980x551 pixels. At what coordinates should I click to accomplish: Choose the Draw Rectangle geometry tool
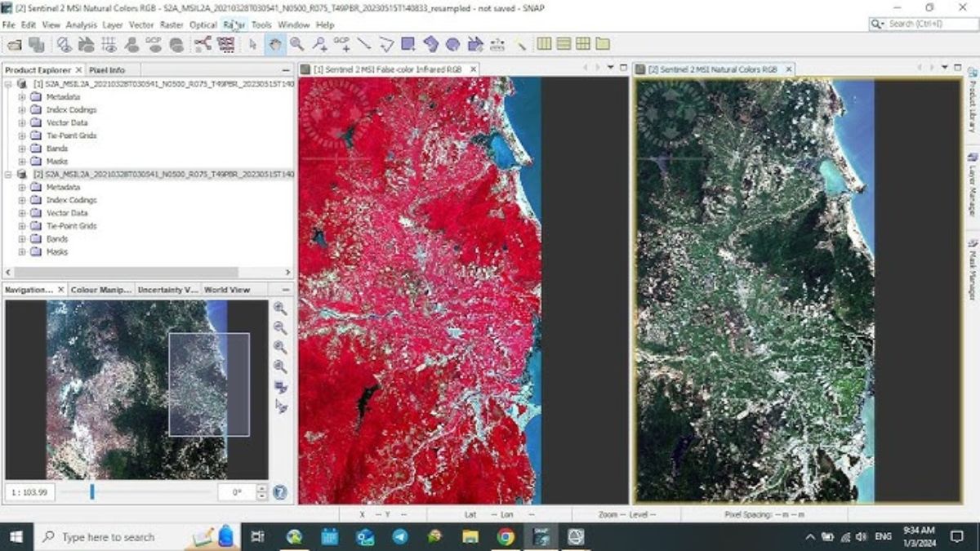click(408, 44)
